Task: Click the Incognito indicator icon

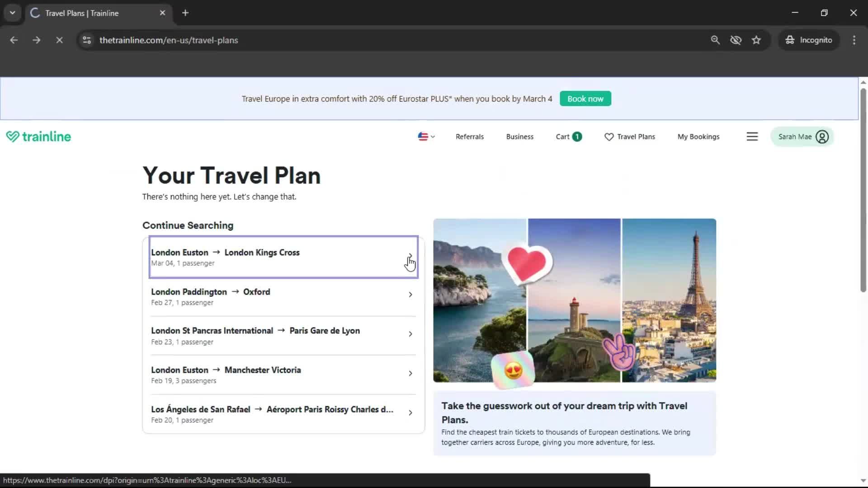Action: (789, 40)
